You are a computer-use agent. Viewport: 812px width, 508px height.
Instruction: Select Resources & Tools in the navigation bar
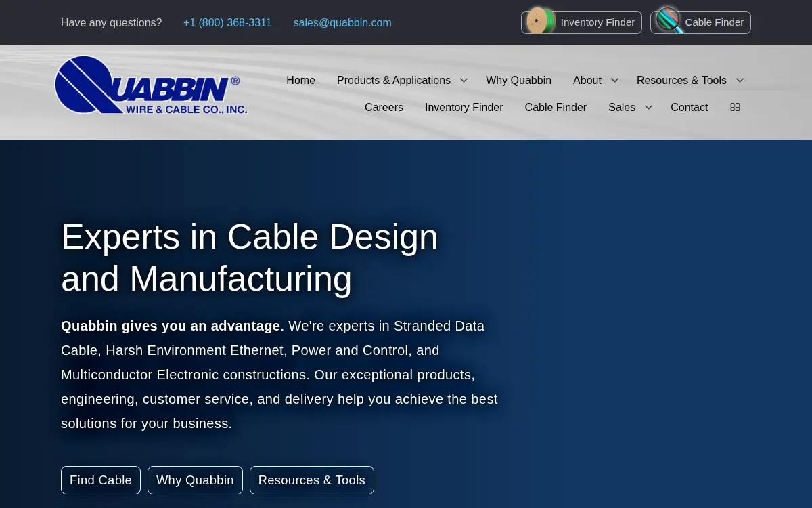coord(681,80)
